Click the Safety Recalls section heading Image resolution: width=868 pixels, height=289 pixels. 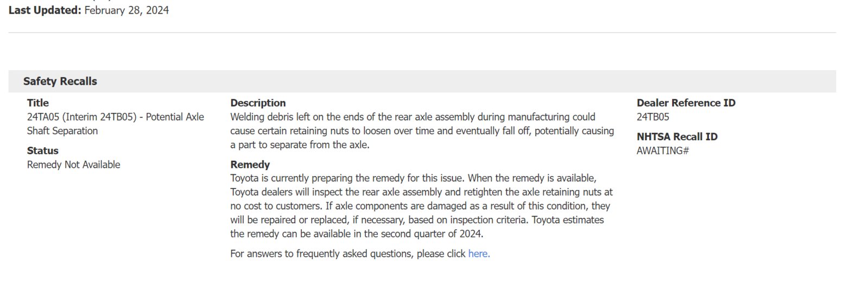click(60, 81)
